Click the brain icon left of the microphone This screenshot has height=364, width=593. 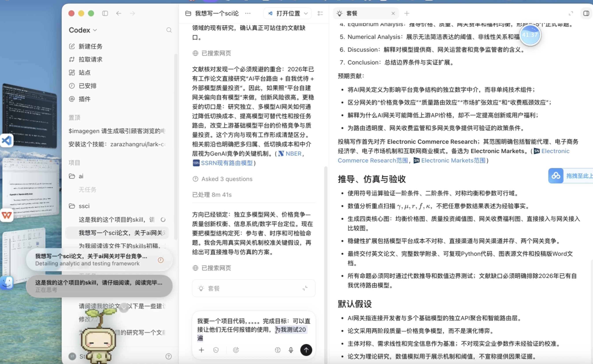click(x=278, y=350)
